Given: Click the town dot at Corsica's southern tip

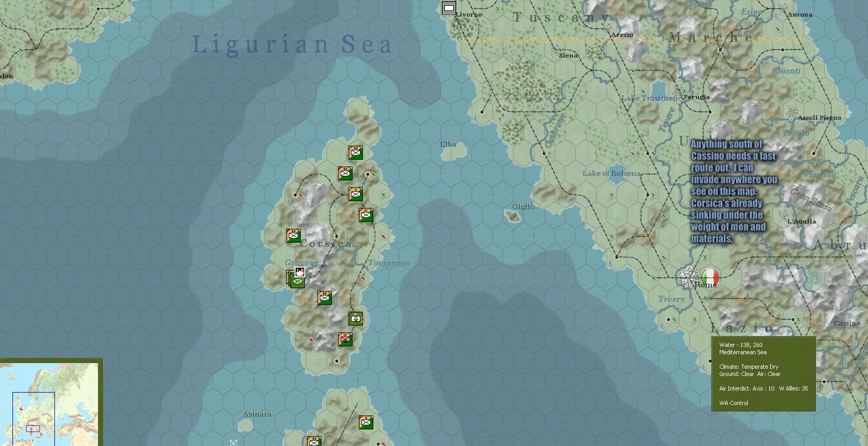Looking at the screenshot, I should coord(337,361).
